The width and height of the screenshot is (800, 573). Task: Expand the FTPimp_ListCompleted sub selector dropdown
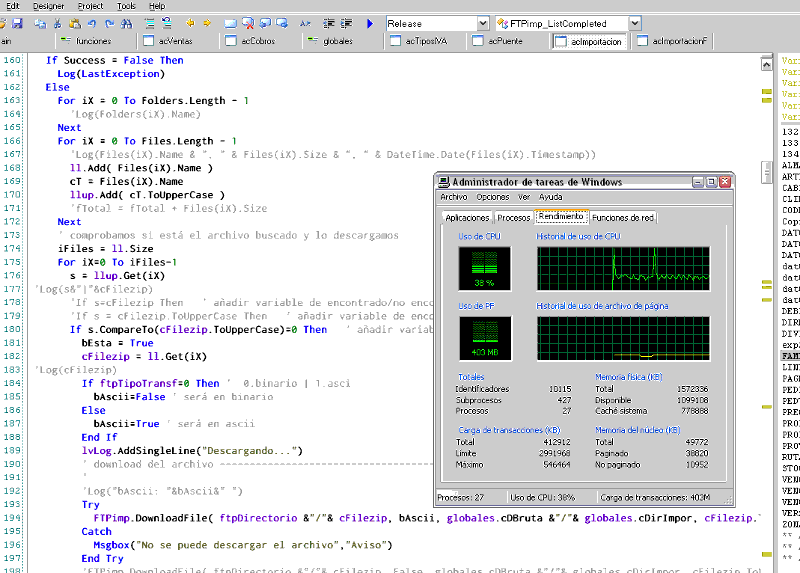(634, 23)
